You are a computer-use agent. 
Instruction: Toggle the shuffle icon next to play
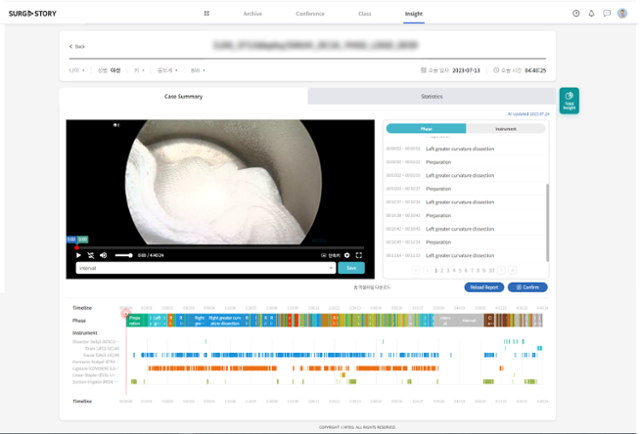pyautogui.click(x=91, y=255)
